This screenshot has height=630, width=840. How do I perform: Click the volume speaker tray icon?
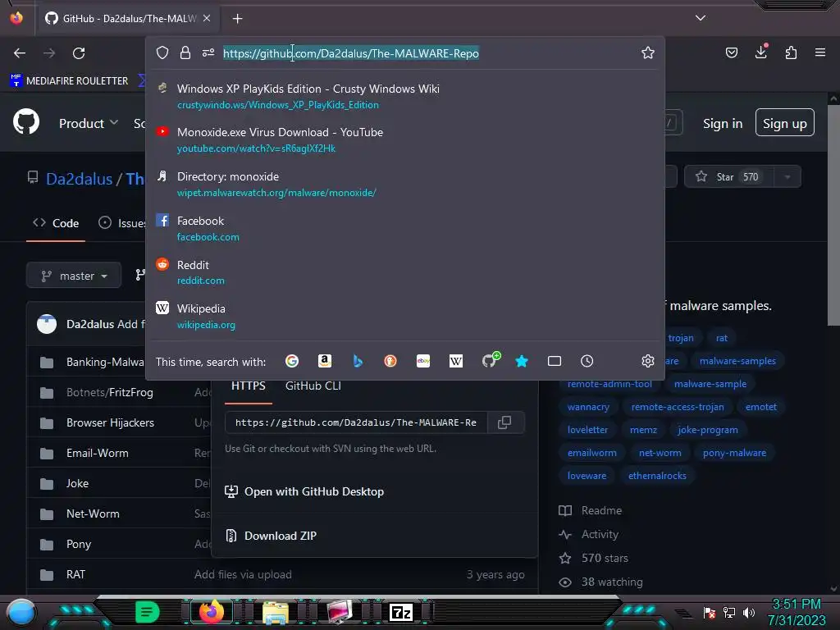coord(748,612)
